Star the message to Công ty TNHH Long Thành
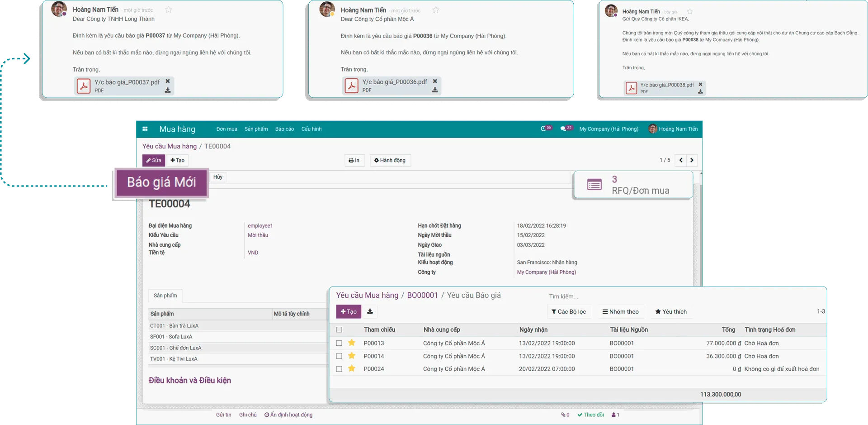 (x=169, y=10)
